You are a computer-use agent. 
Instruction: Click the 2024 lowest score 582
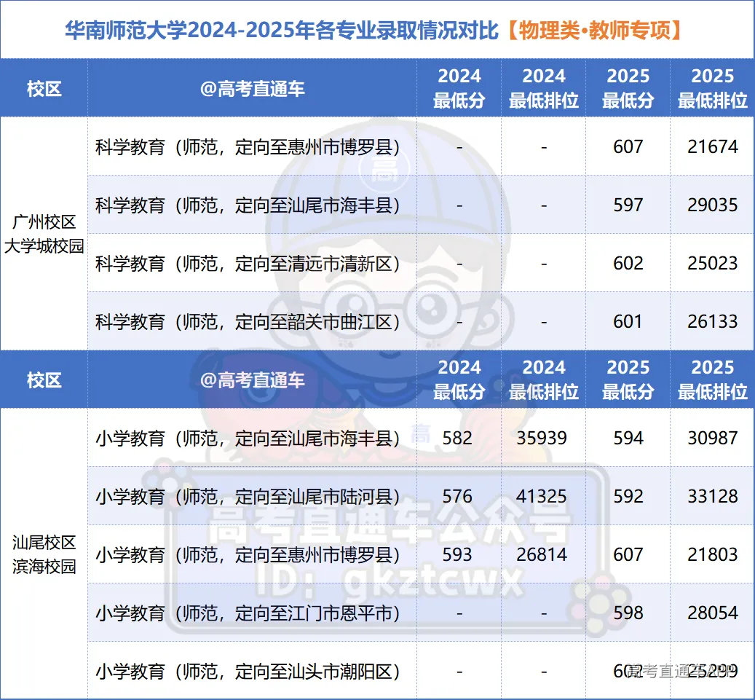click(457, 438)
